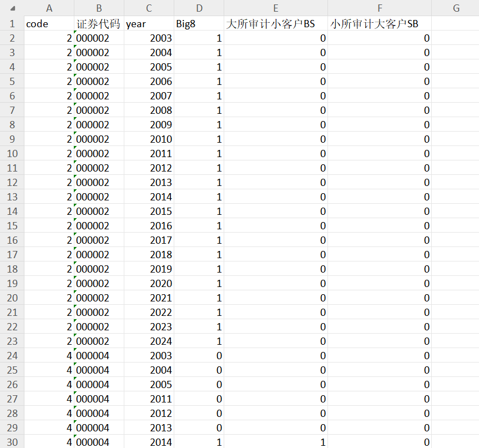Image resolution: width=479 pixels, height=448 pixels.
Task: Click SB value 0 in row 30
Action: (x=380, y=442)
